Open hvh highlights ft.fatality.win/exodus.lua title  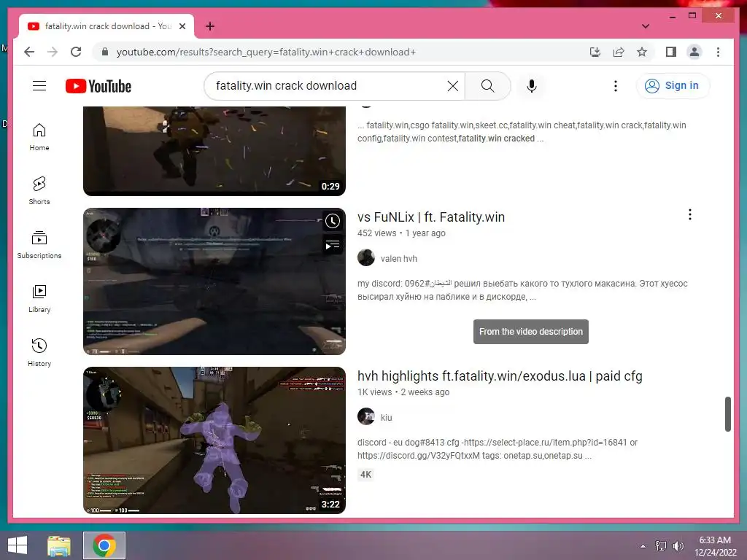tap(500, 376)
